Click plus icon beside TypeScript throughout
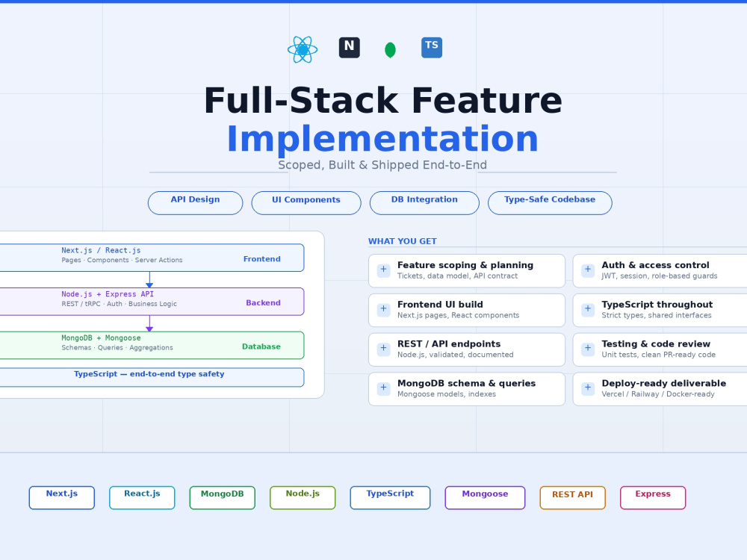The height and width of the screenshot is (560, 747). (588, 310)
